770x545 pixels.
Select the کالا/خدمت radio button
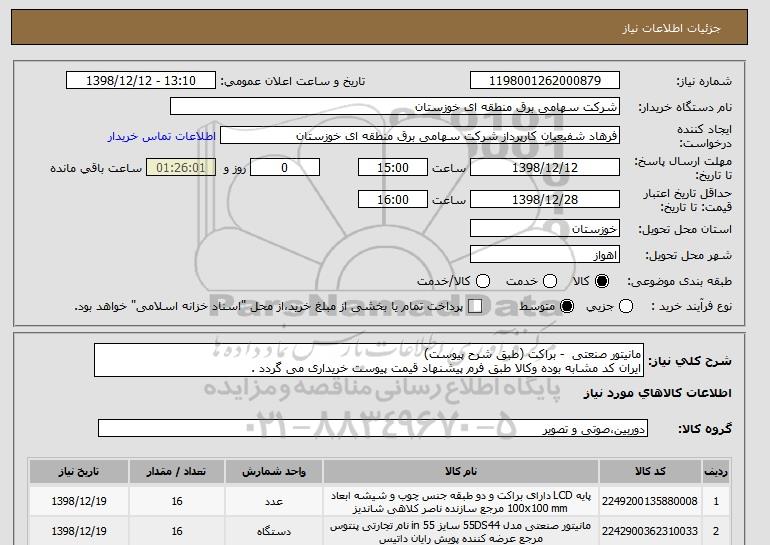tap(483, 281)
